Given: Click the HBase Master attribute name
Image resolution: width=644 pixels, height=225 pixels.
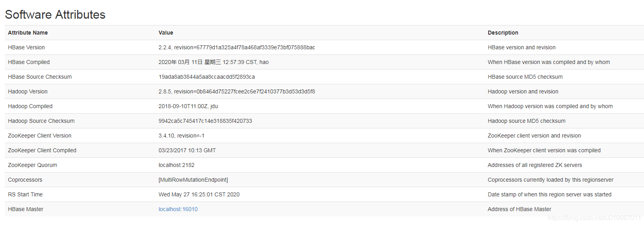Looking at the screenshot, I should [25, 209].
